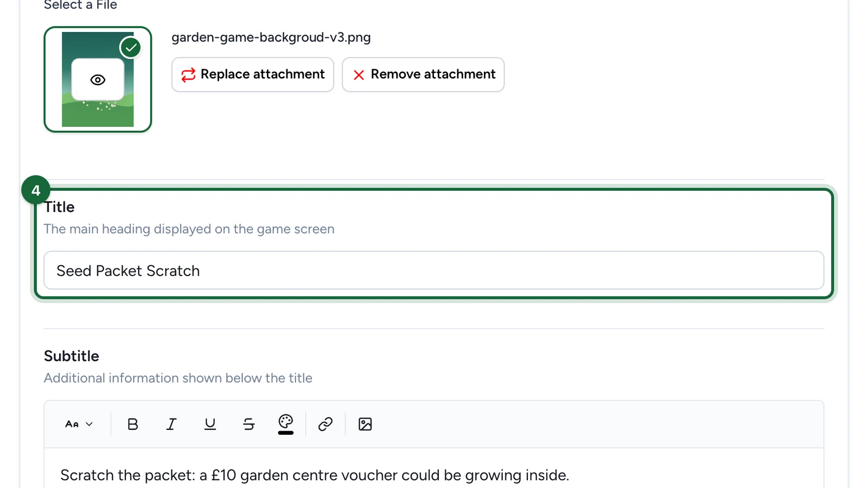Insert an image via picture icon
The image size is (868, 488).
point(365,424)
